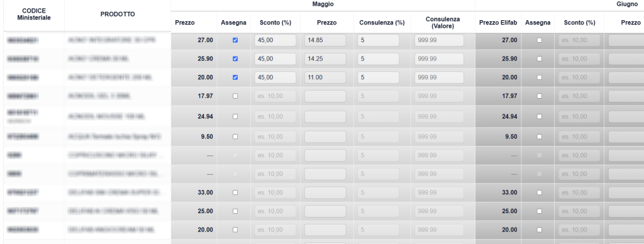Viewport: 644px width, 244px height.
Task: Click the Sconto (%) header under Giugno
Action: 579,23
